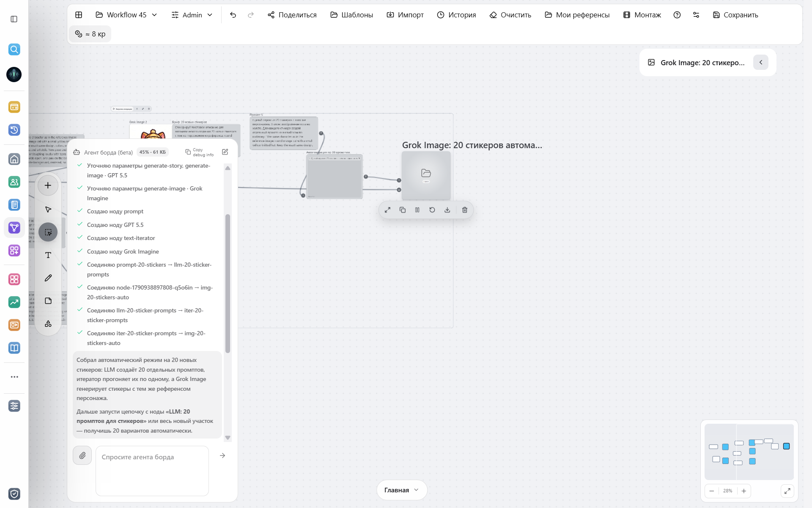This screenshot has height=508, width=812.
Task: Attach a file to agent chat
Action: 82,456
